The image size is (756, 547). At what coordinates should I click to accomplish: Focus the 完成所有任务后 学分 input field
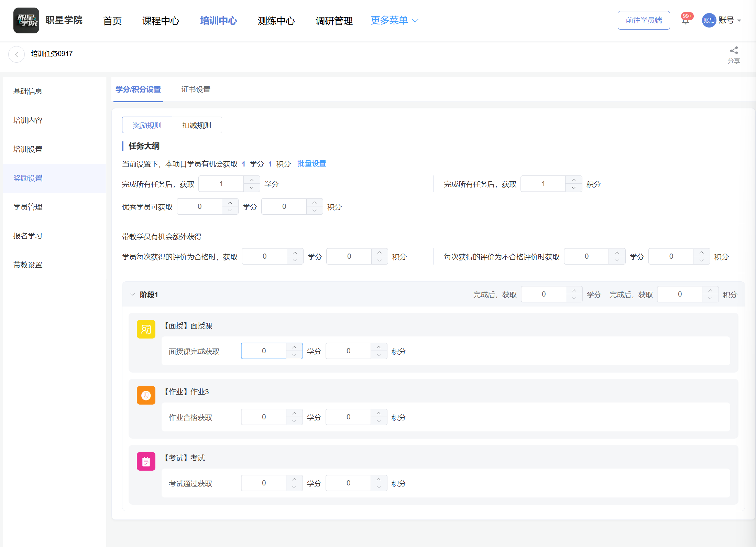tap(221, 184)
